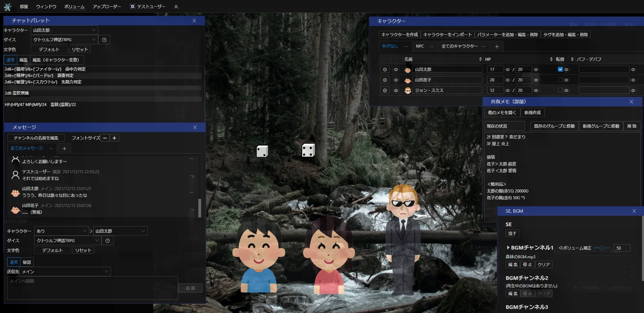Open the ウィンドウ menu
The height and width of the screenshot is (313, 644).
pos(46,7)
